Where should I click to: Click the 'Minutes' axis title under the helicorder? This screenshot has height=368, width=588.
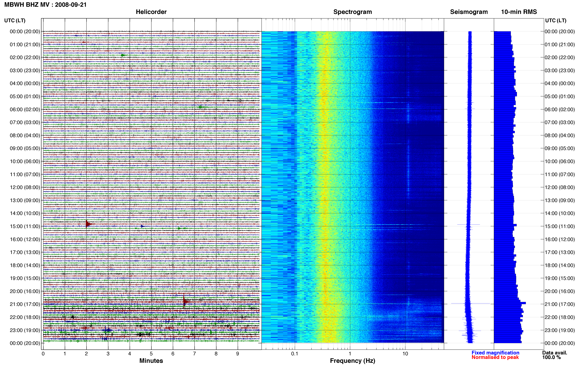151,361
